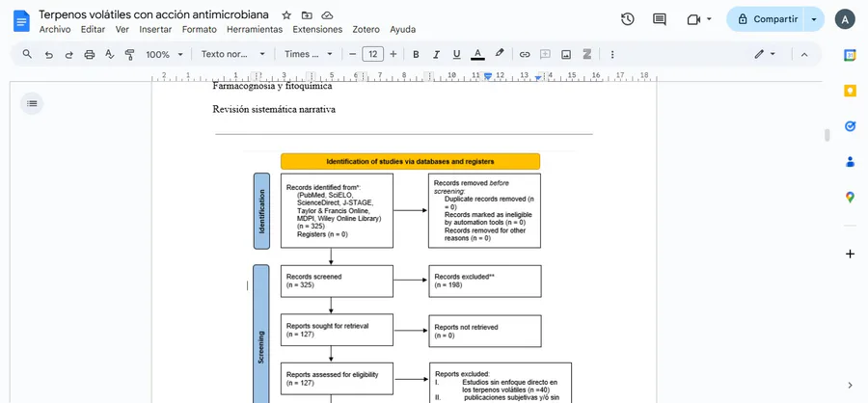Move document using the folder icon
The height and width of the screenshot is (403, 868).
coord(307,15)
